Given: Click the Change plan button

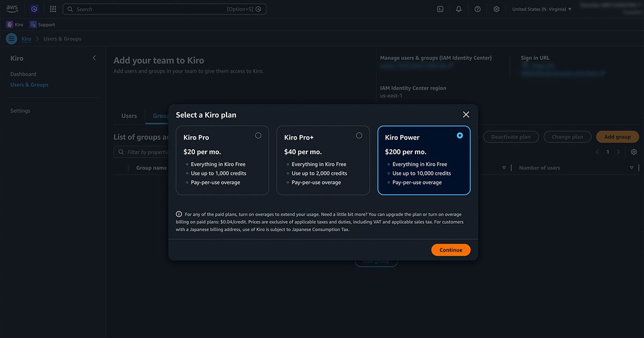Looking at the screenshot, I should pyautogui.click(x=567, y=137).
